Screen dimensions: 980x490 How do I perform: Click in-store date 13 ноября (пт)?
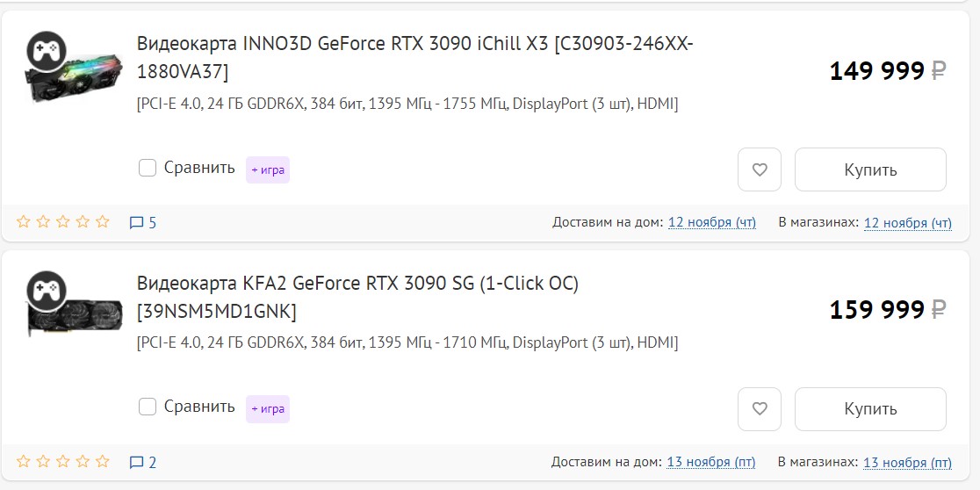point(907,462)
